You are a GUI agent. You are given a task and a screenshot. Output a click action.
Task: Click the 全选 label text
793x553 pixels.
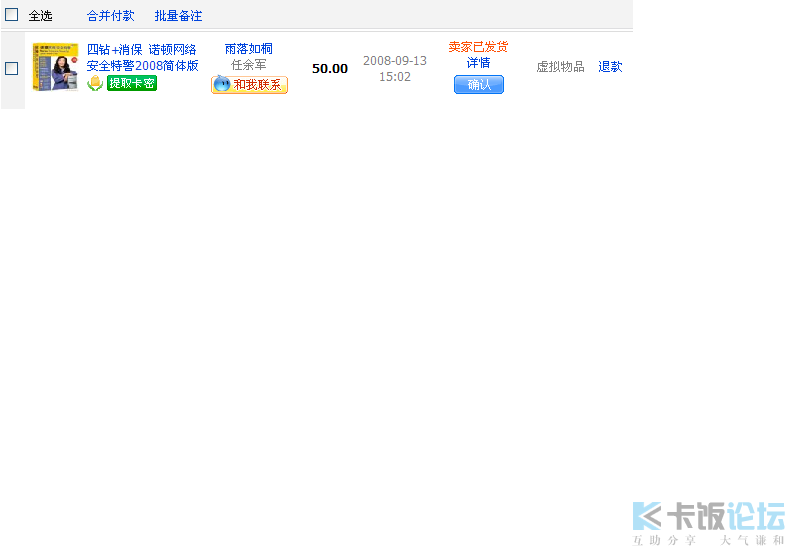(x=40, y=16)
